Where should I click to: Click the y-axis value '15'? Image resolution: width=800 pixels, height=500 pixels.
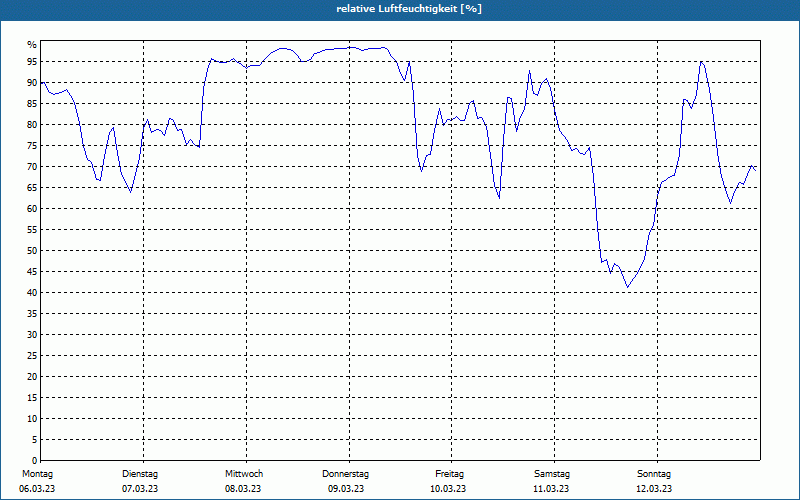(32, 397)
